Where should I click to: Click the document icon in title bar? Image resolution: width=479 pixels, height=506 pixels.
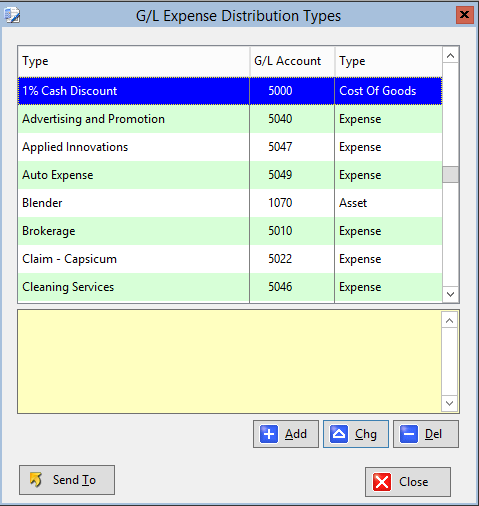point(12,16)
